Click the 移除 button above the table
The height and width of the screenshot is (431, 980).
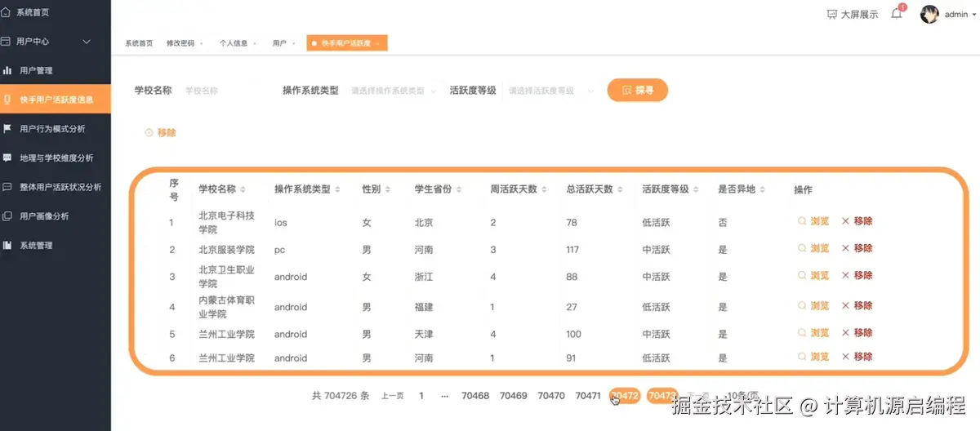coord(160,132)
